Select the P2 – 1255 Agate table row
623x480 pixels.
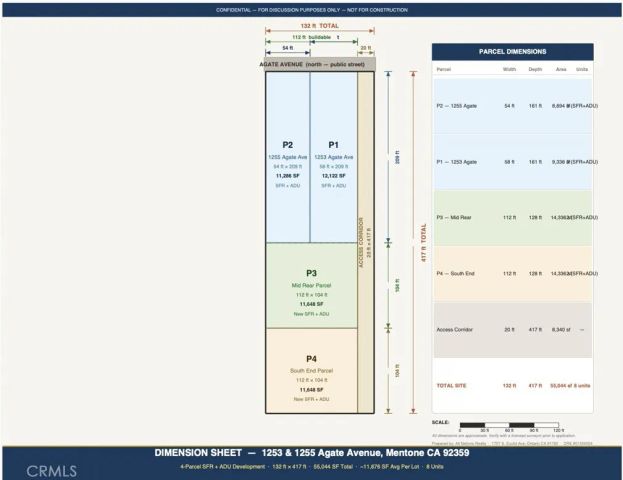pos(513,106)
